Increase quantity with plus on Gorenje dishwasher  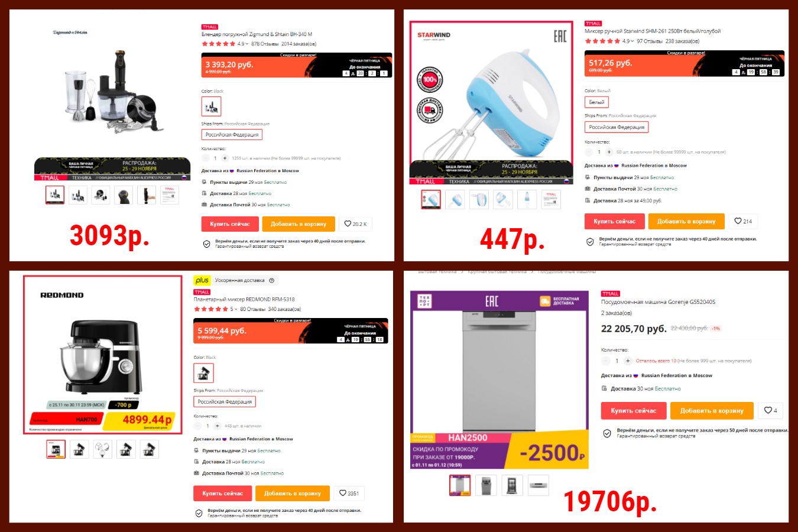[628, 361]
